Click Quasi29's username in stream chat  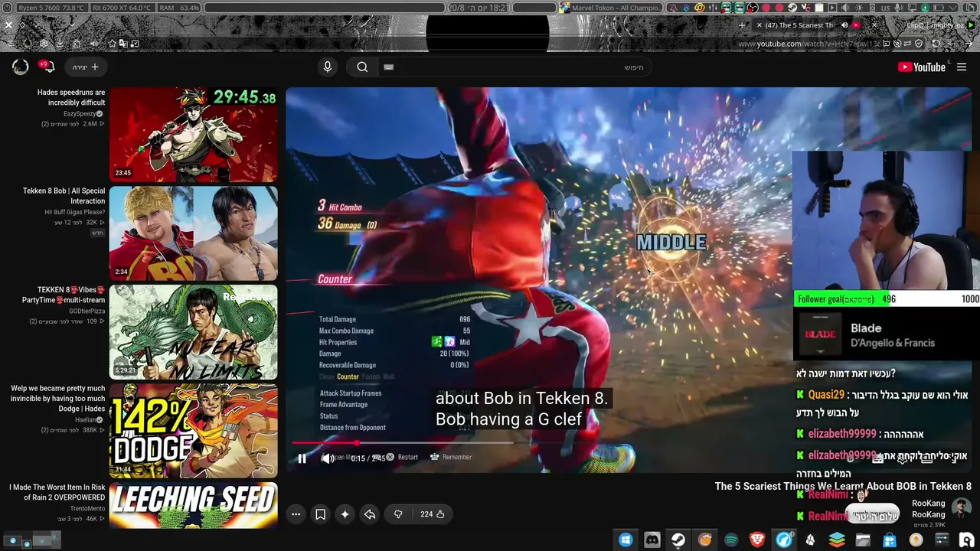(827, 395)
